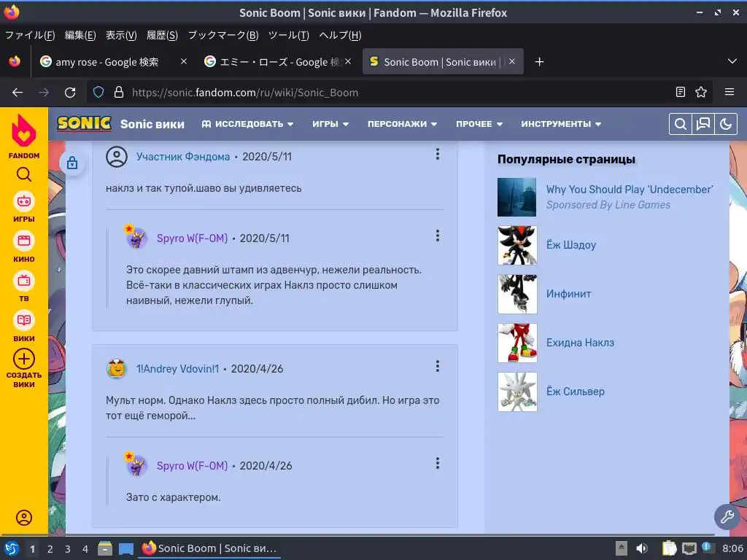The width and height of the screenshot is (747, 560).
Task: Open the 履歴(S) menu
Action: pos(162,35)
